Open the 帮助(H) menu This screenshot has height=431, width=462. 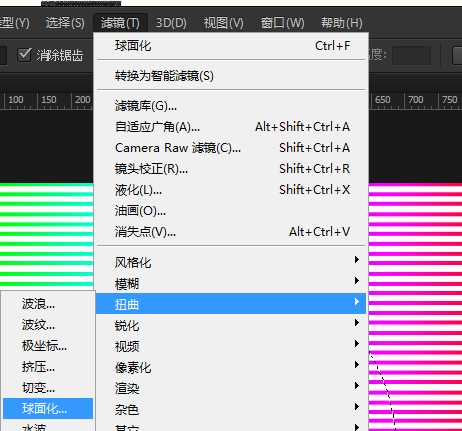tap(342, 23)
